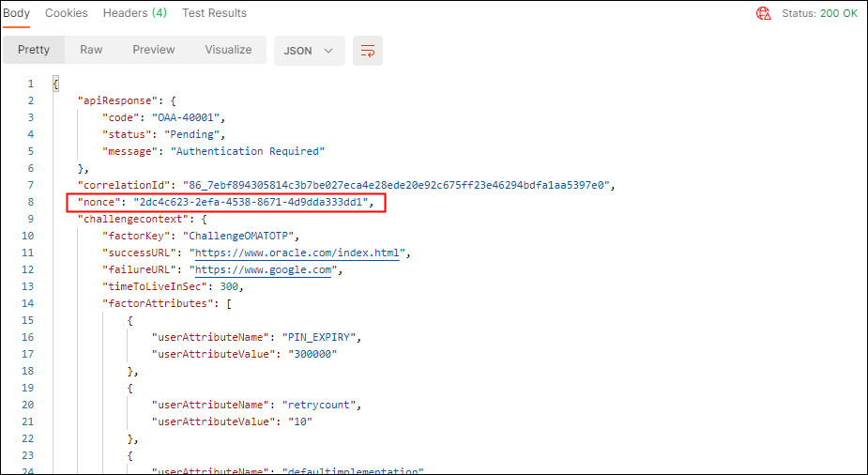Select the Visualize view button
868x475 pixels.
point(228,50)
